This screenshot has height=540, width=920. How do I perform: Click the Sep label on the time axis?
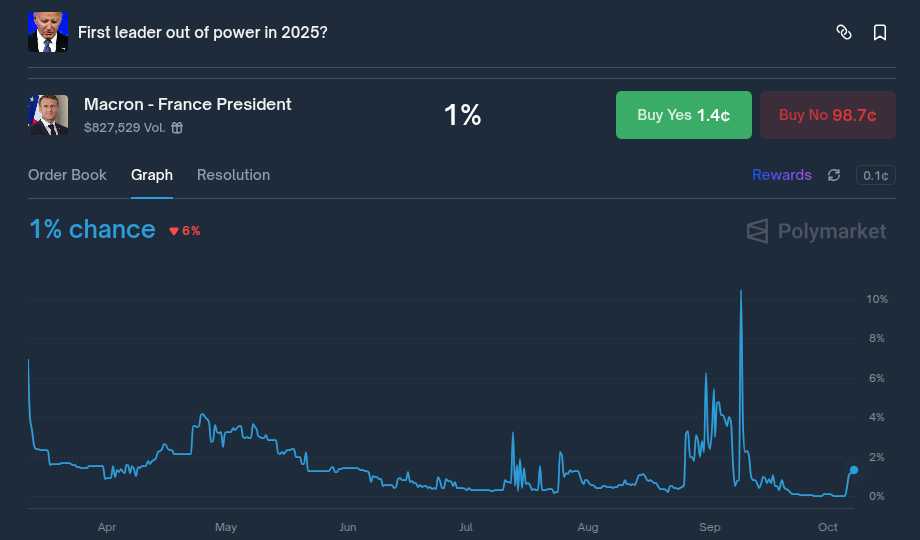click(709, 527)
